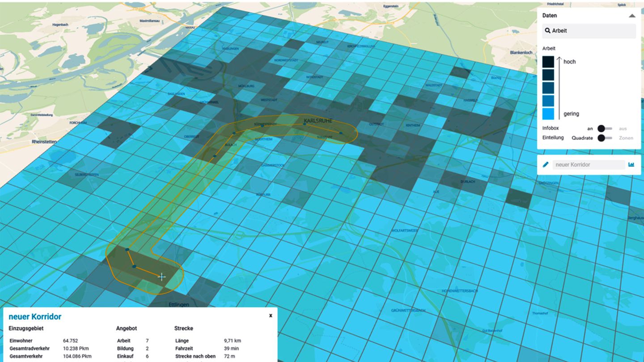Click the Blankenloch map label
Viewport: 644px width, 362px height.
tap(521, 52)
